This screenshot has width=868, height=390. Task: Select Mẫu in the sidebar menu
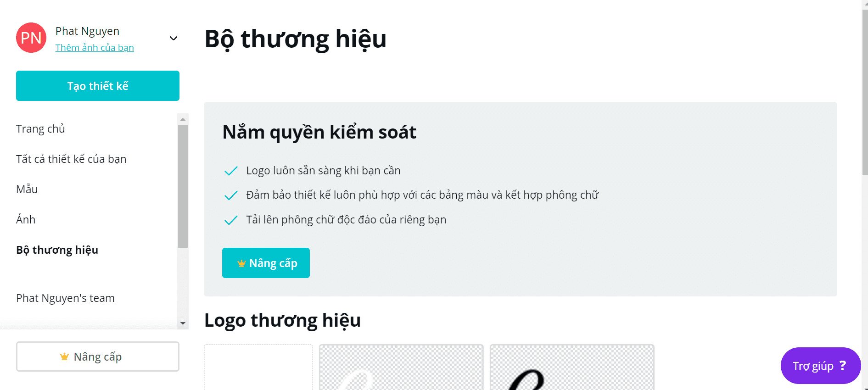pos(27,189)
